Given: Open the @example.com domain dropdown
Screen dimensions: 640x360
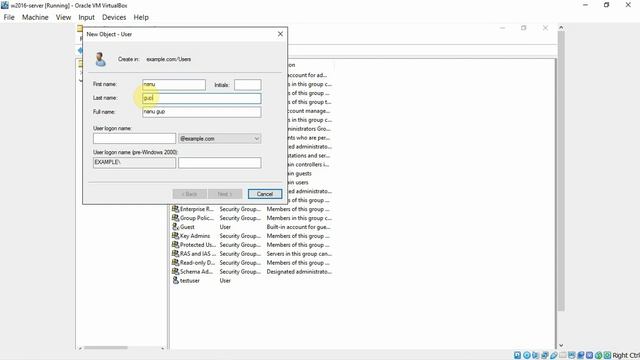Looking at the screenshot, I should click(x=220, y=138).
